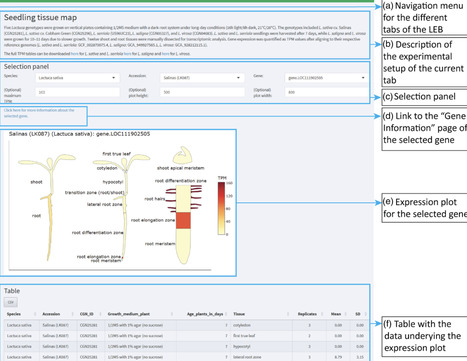The width and height of the screenshot is (467, 361).
Task: Click the 'shoot' label on the left seedling
Action: 36,182
